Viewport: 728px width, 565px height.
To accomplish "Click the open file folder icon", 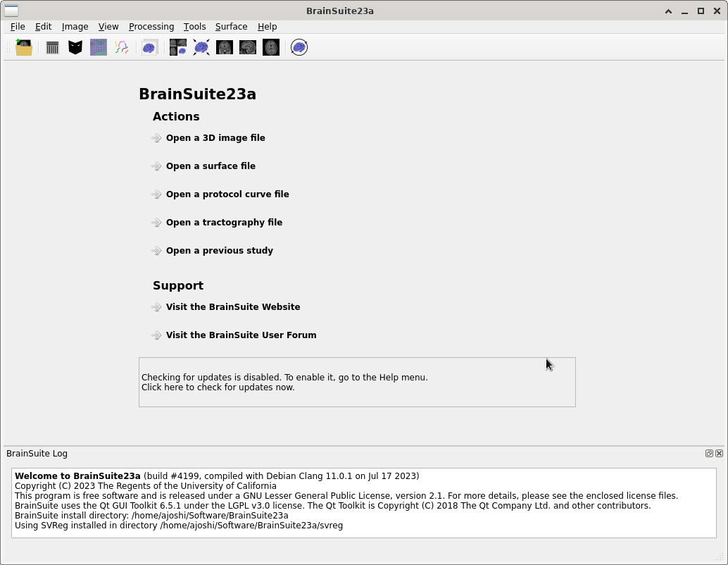I will (x=24, y=47).
